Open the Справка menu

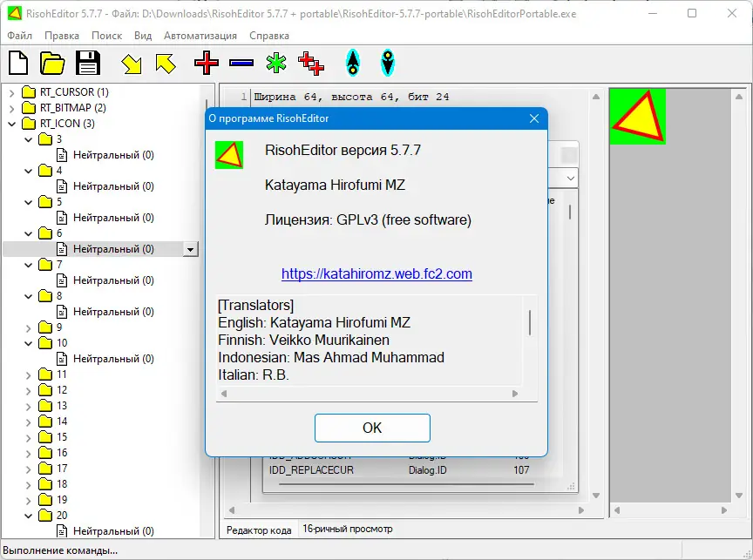coord(269,36)
